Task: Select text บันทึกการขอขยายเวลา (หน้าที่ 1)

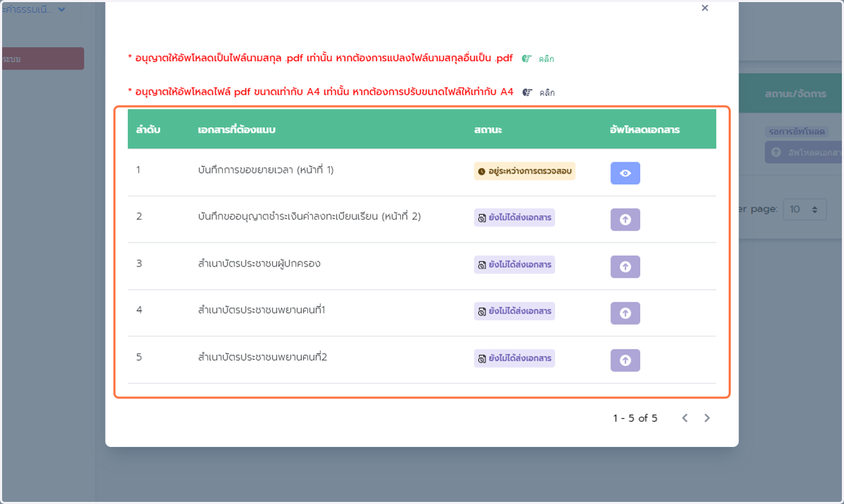Action: (x=266, y=170)
